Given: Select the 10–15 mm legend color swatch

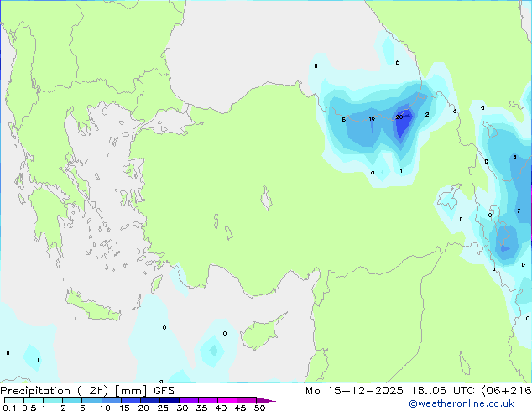Looking at the screenshot, I should pyautogui.click(x=112, y=400).
